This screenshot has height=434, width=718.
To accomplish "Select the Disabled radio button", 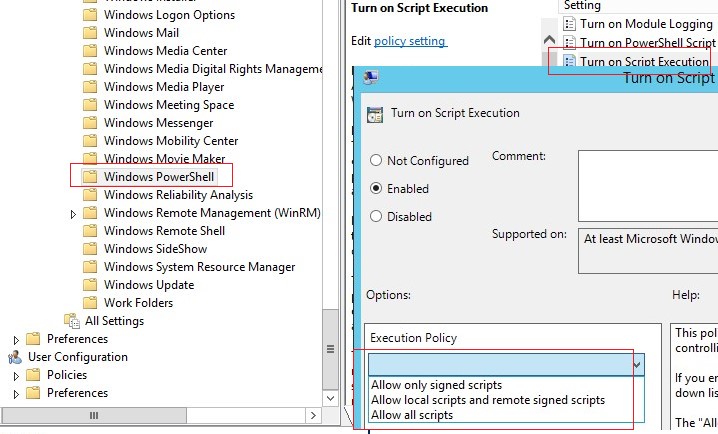I will pyautogui.click(x=376, y=216).
